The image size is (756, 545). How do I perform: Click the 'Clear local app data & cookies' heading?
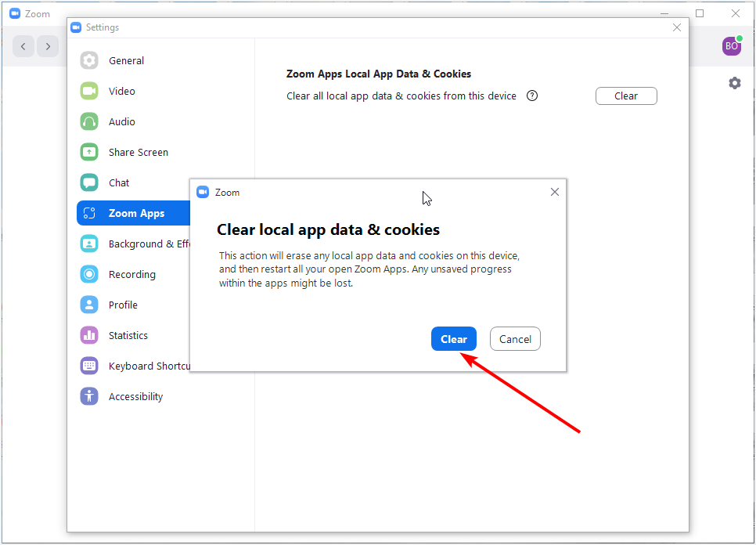pos(328,230)
